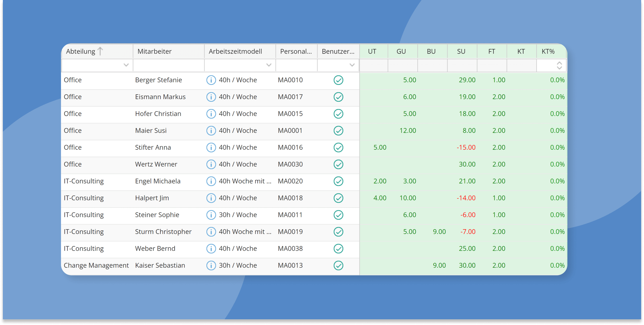Open info icon for Sturm Christopher's model
The width and height of the screenshot is (644, 325).
(211, 232)
